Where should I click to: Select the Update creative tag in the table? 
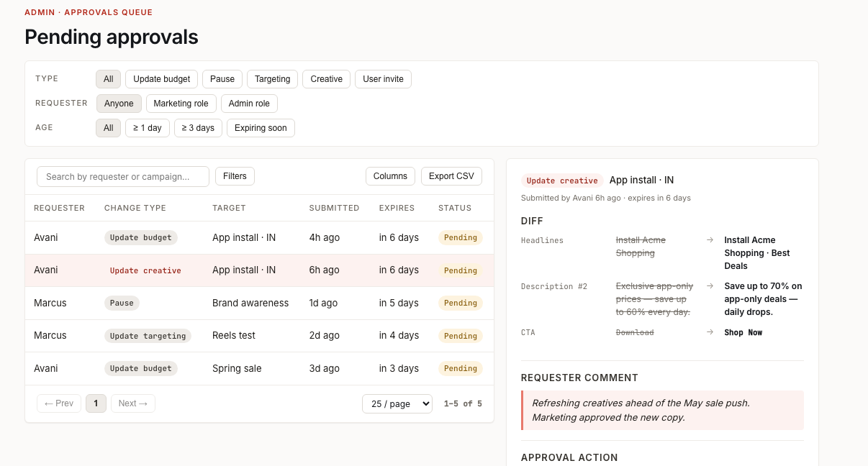[x=145, y=270]
